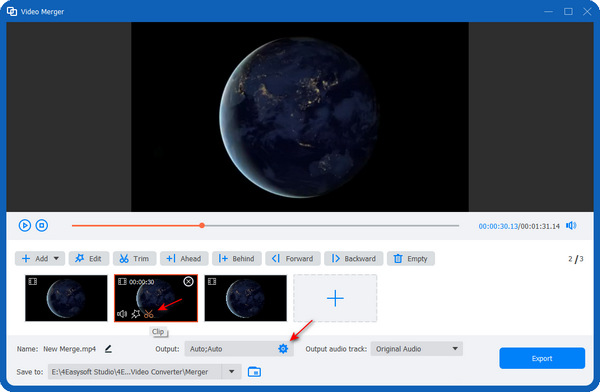Add a new clip via plus placeholder
The image size is (600, 392).
(x=335, y=298)
